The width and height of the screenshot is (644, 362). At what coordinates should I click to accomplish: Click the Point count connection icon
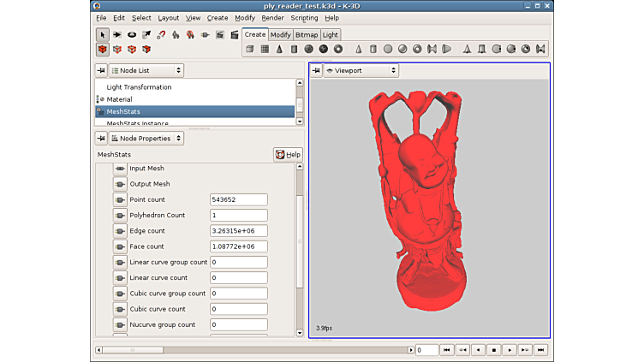coord(120,199)
